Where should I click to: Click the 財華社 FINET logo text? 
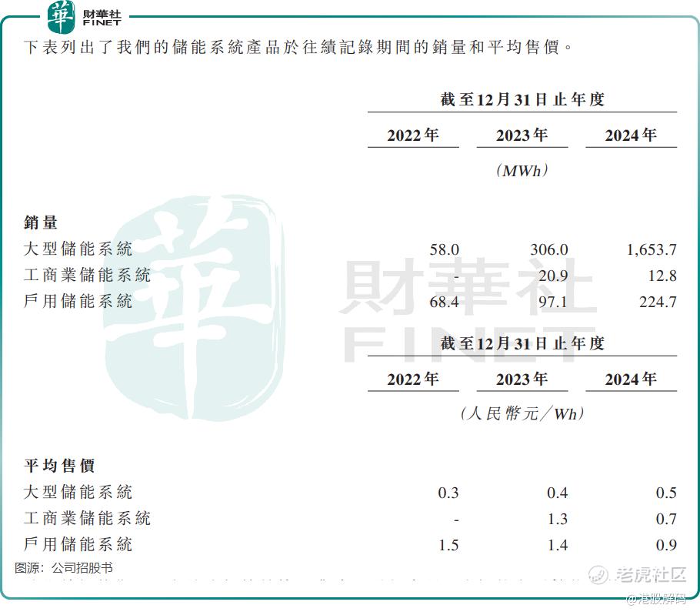pyautogui.click(x=102, y=18)
